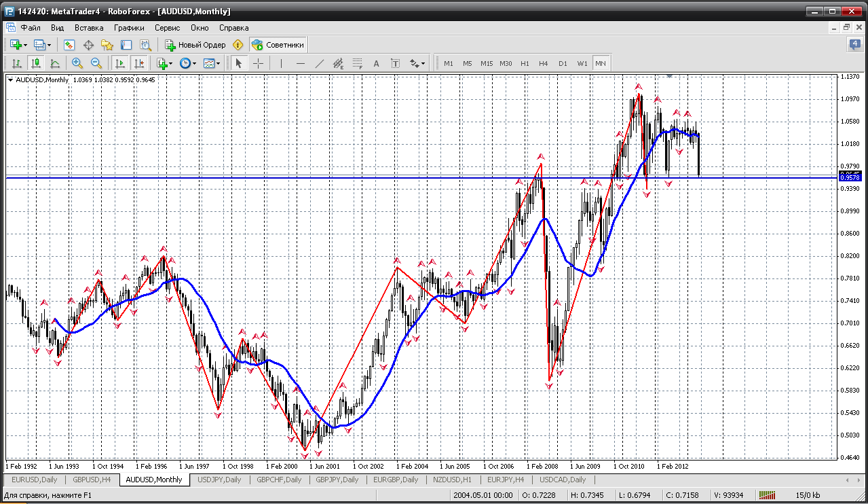Click status bar date '2004.05.01 00:00'
This screenshot has width=868, height=504.
[484, 496]
